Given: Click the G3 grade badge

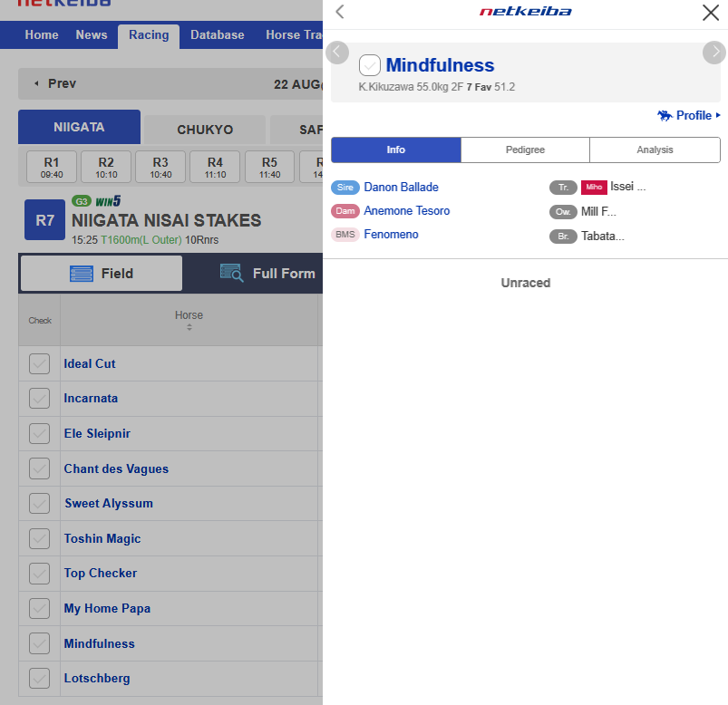Looking at the screenshot, I should (82, 201).
